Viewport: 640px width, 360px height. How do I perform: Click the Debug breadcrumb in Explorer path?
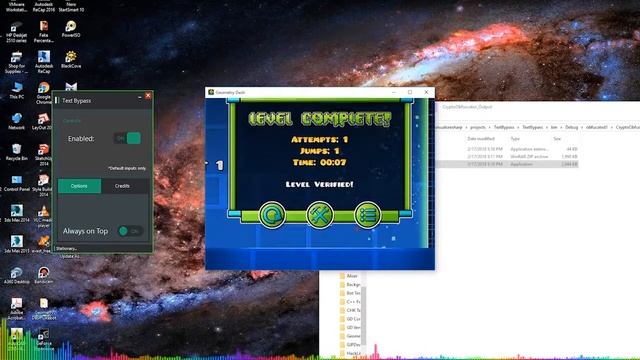pos(571,127)
